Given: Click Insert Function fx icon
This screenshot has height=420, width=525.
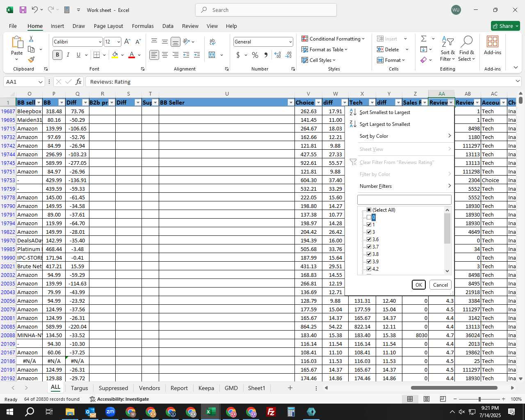Looking at the screenshot, I should (78, 82).
